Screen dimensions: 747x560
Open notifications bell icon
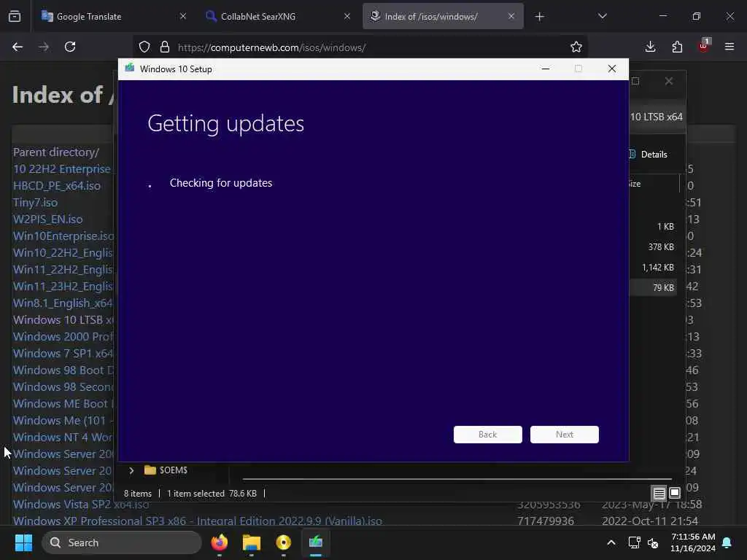pyautogui.click(x=727, y=542)
